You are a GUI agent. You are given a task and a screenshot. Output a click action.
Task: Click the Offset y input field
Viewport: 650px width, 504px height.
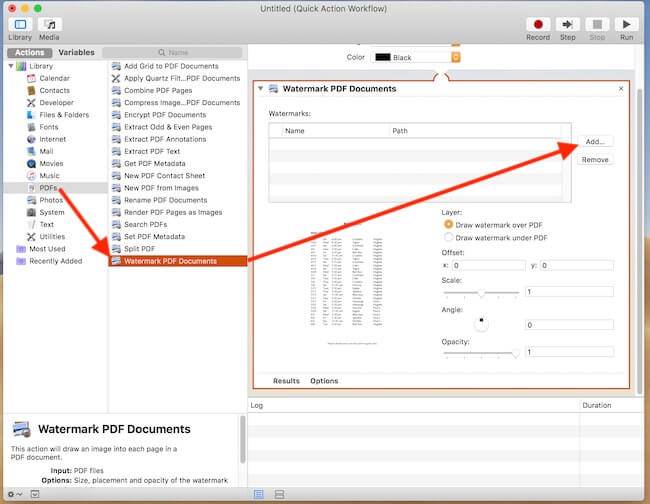click(x=577, y=265)
